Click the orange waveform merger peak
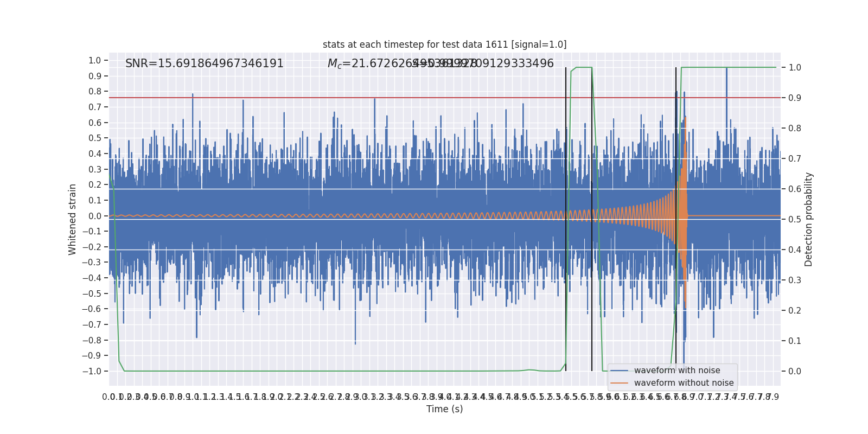 point(685,117)
